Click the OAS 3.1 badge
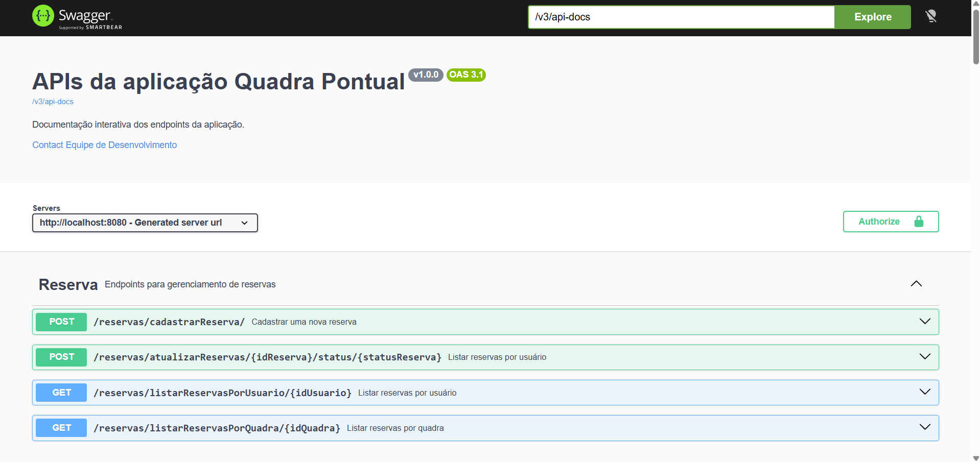Screen dimensions: 980x462 tap(465, 75)
